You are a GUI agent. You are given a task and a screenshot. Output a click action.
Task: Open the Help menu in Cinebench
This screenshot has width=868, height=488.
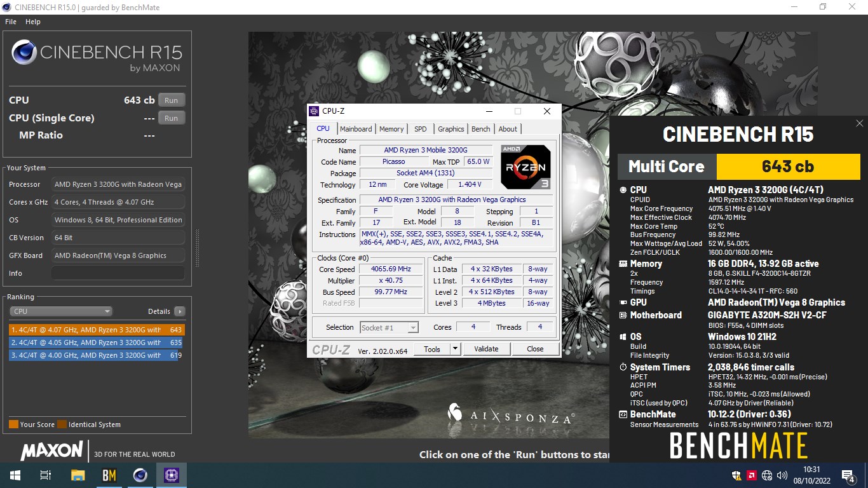pyautogui.click(x=32, y=22)
